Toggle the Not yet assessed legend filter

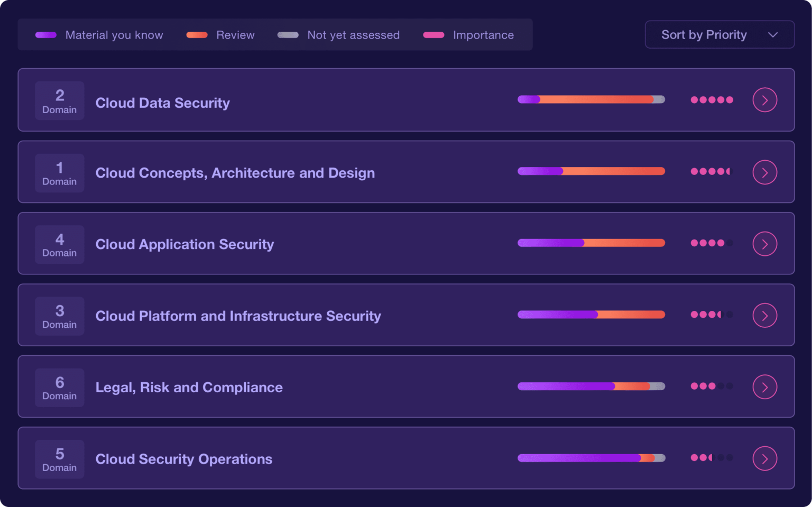[x=338, y=35]
